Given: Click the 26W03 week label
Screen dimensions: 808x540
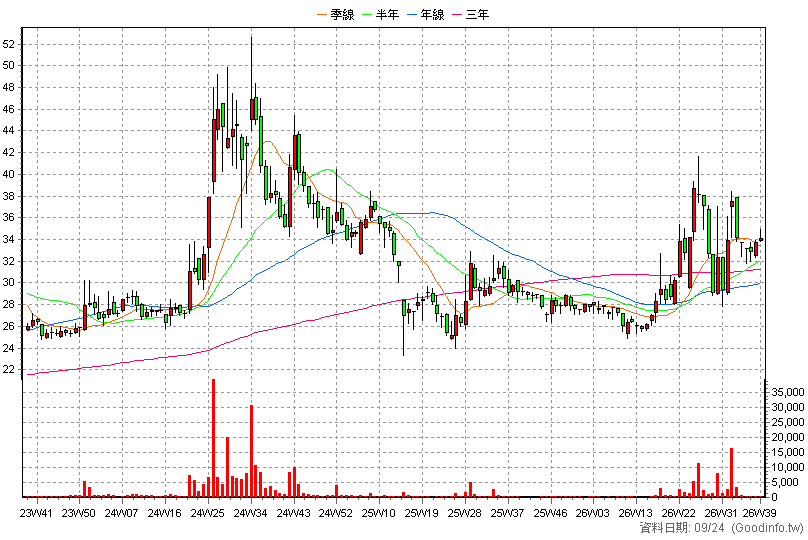Looking at the screenshot, I should tap(593, 513).
